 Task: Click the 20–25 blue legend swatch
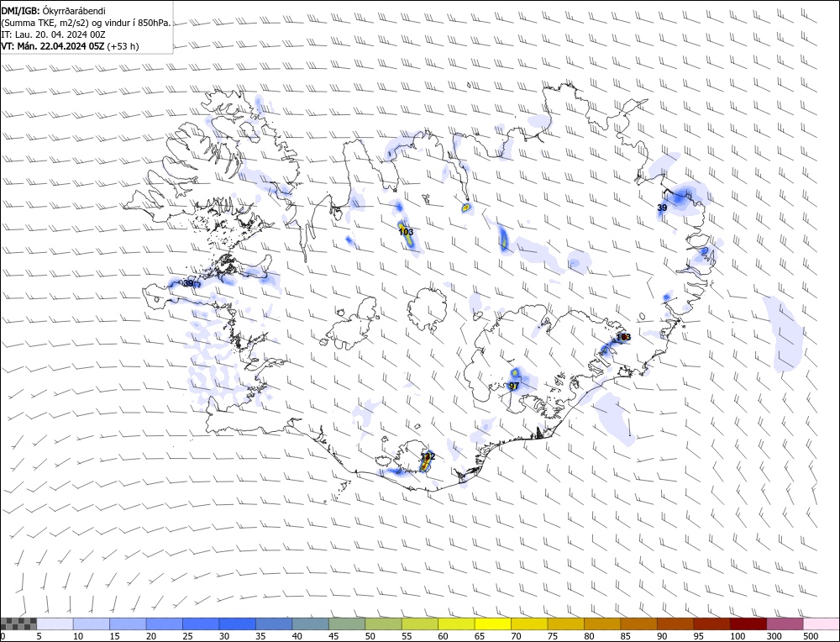click(x=165, y=624)
